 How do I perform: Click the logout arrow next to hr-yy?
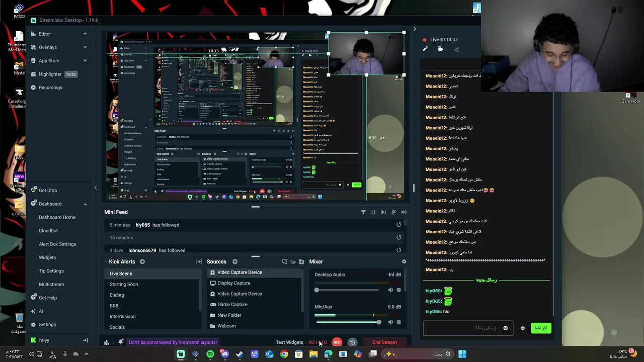tap(85, 340)
